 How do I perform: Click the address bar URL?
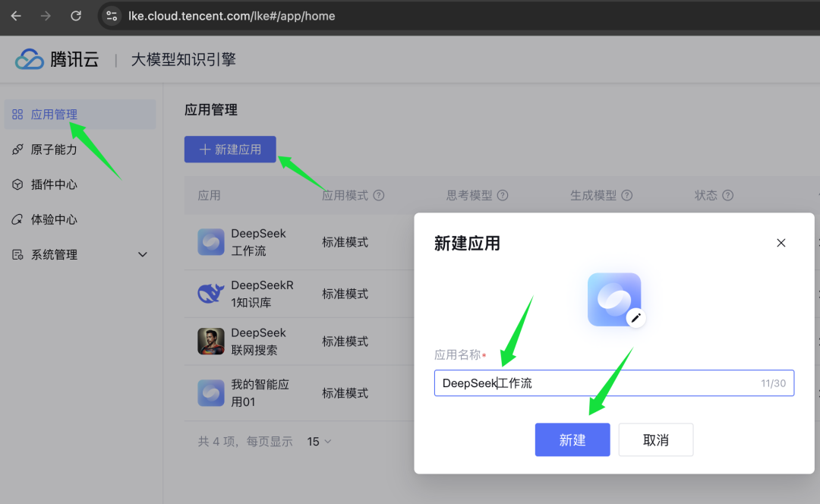[232, 16]
